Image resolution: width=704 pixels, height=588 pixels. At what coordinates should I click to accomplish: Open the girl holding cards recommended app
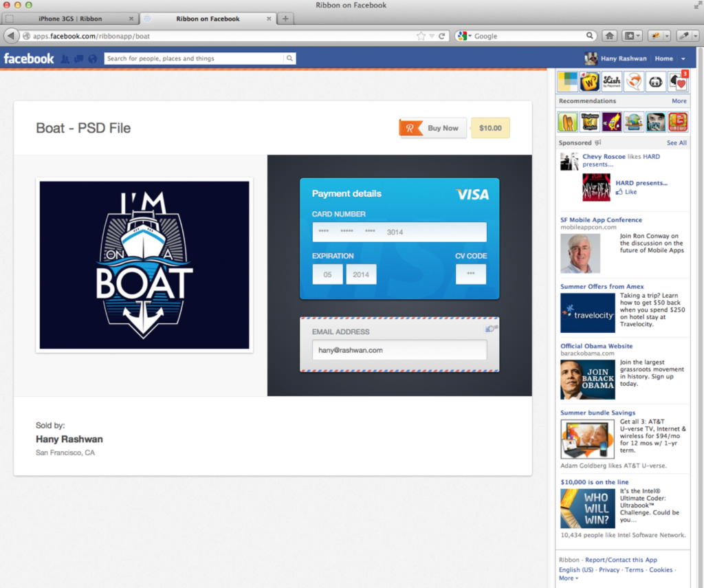[x=655, y=122]
